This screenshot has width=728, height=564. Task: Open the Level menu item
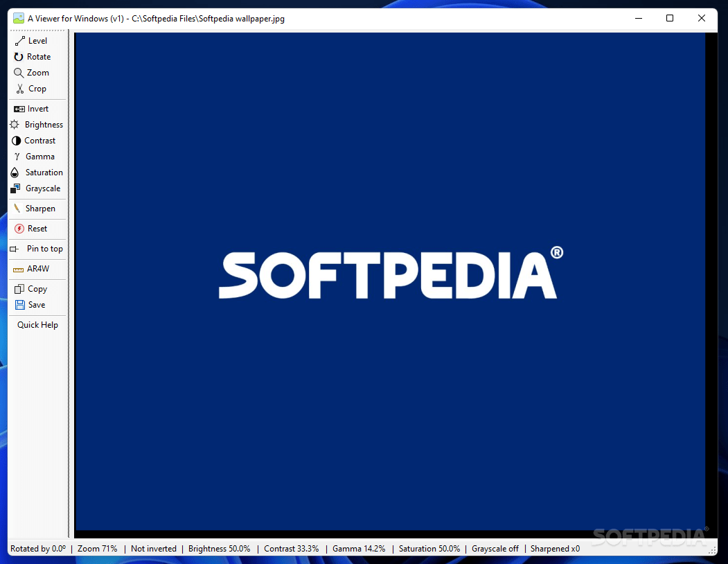[37, 41]
